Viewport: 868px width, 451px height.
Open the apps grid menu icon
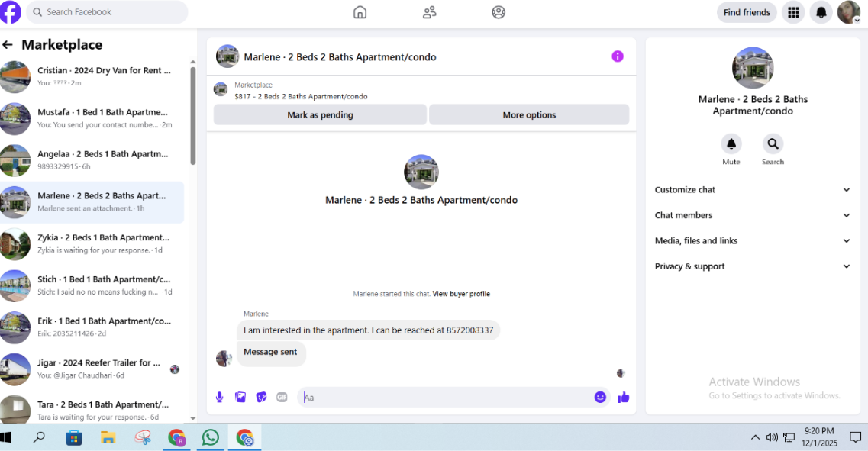tap(793, 12)
